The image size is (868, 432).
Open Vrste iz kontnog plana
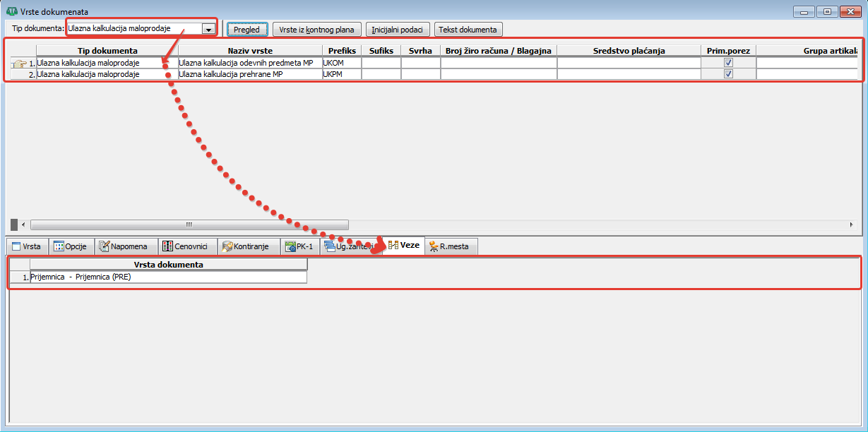pos(316,30)
